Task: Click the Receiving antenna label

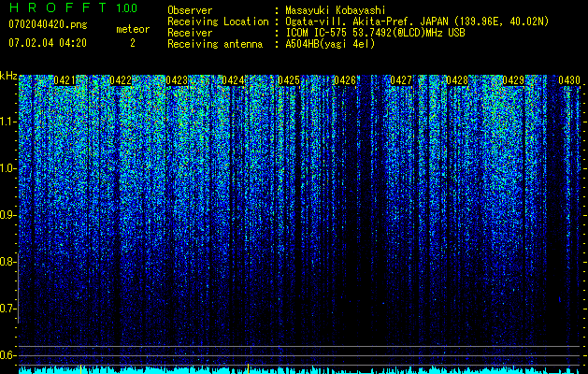Action: pos(215,44)
